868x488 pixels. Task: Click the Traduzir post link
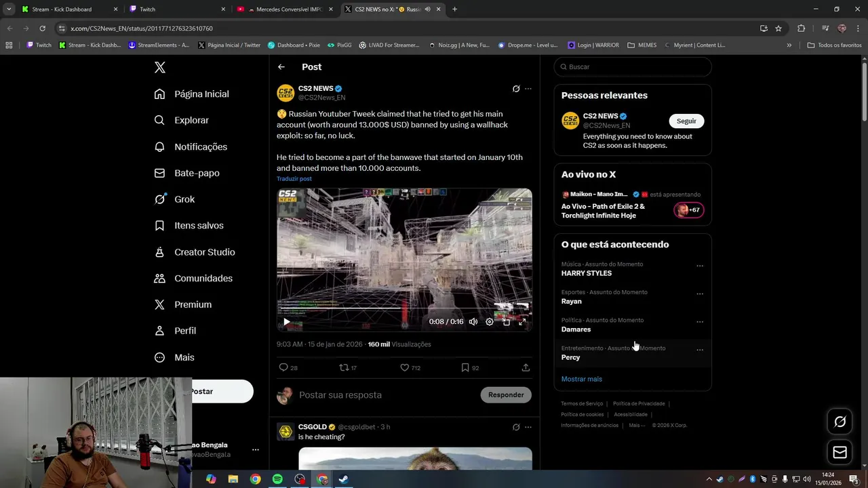click(294, 179)
